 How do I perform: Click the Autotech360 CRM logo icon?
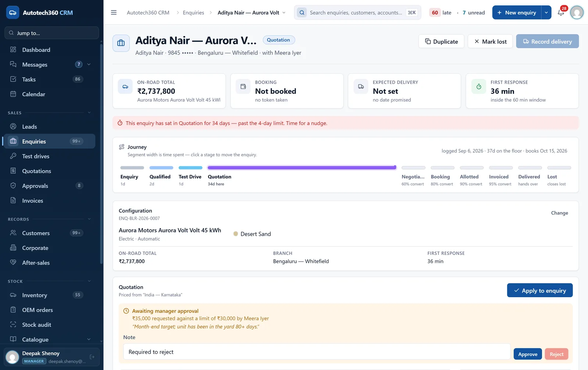click(x=12, y=13)
